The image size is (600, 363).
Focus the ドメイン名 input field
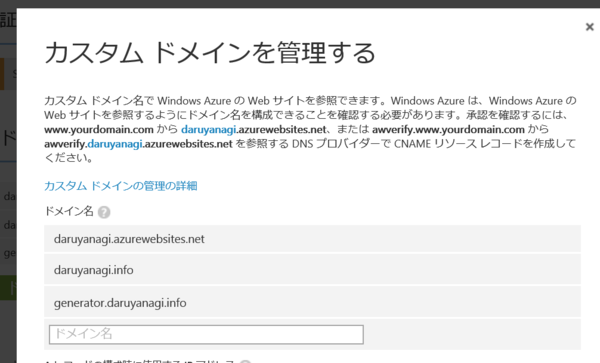[206, 334]
